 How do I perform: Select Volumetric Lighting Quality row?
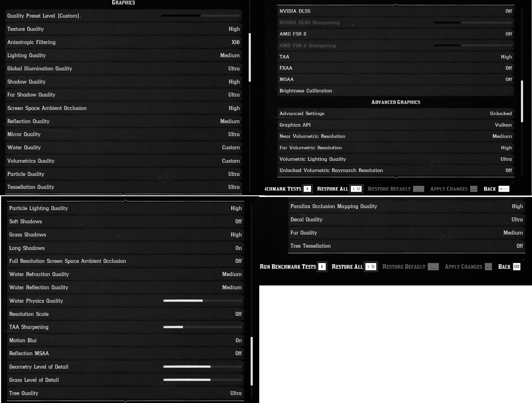pyautogui.click(x=396, y=159)
